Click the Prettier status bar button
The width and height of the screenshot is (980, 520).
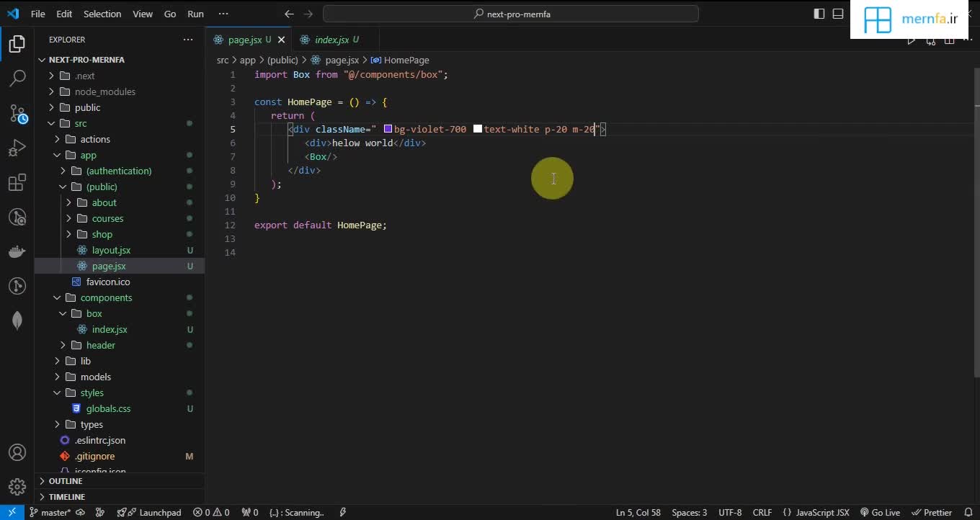click(x=932, y=512)
